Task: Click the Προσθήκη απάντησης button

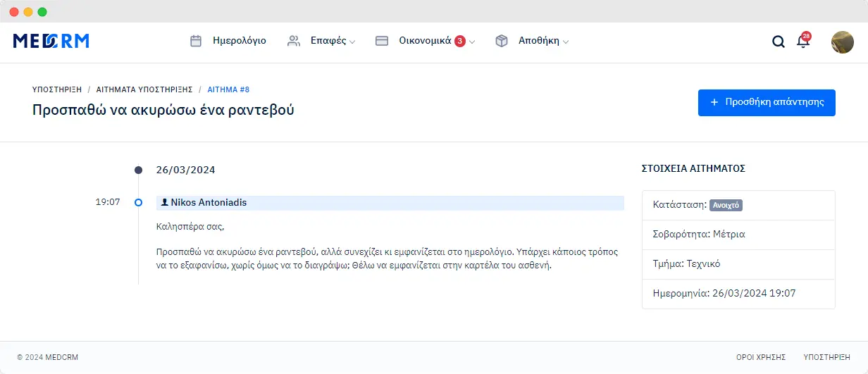Action: (x=767, y=102)
